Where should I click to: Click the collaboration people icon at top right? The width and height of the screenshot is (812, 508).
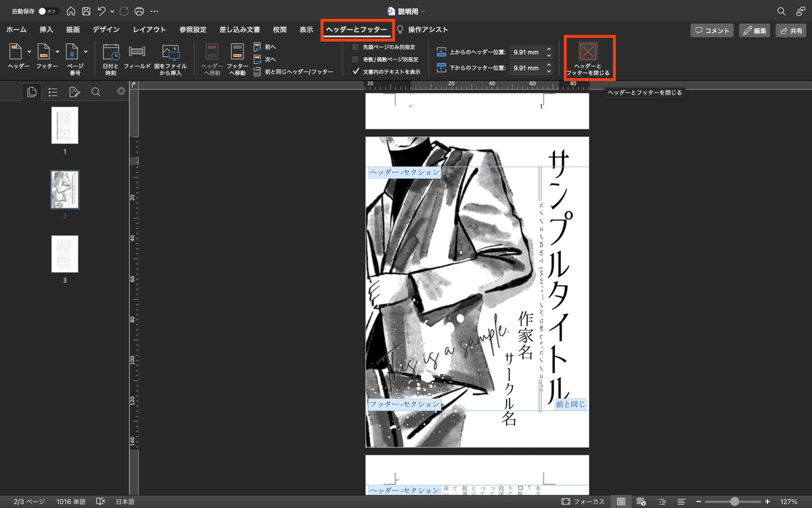[x=800, y=12]
